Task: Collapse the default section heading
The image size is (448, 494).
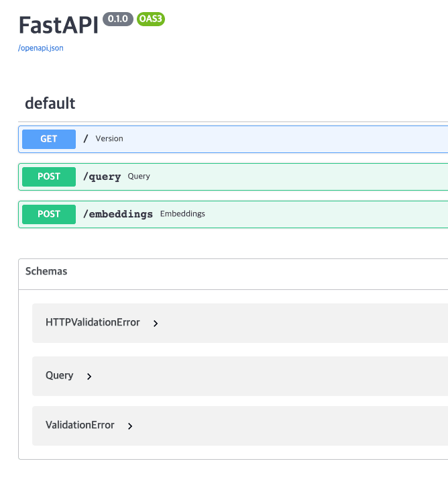Action: [50, 103]
